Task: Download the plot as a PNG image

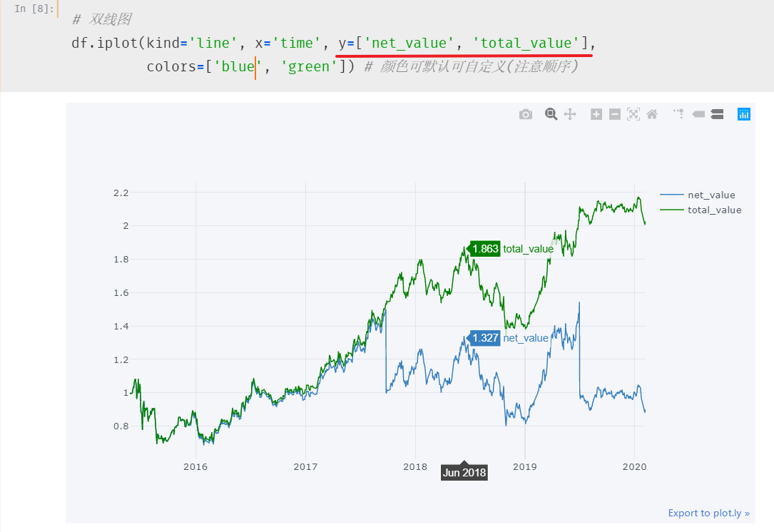Action: coord(526,114)
